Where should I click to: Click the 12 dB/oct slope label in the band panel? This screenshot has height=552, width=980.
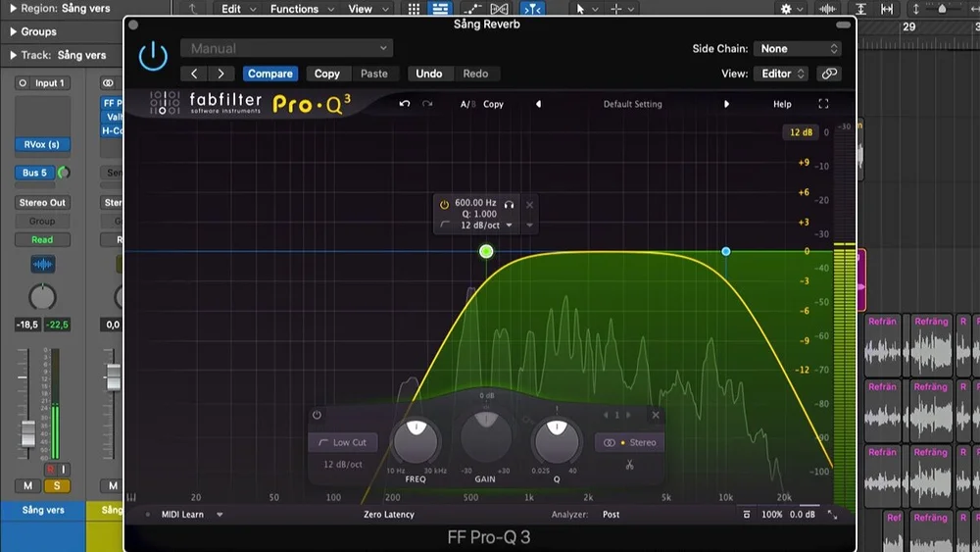(342, 465)
